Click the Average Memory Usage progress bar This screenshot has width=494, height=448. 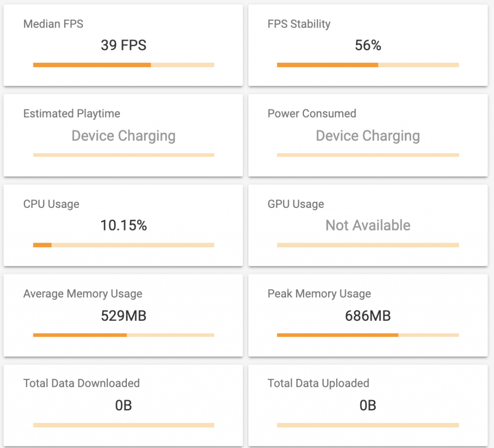[123, 335]
